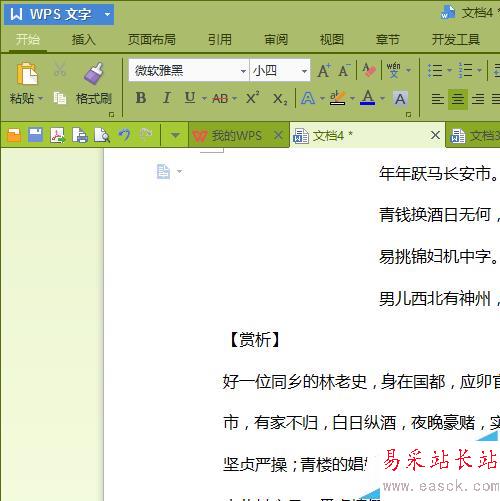Expand the Paste options arrow

click(41, 99)
